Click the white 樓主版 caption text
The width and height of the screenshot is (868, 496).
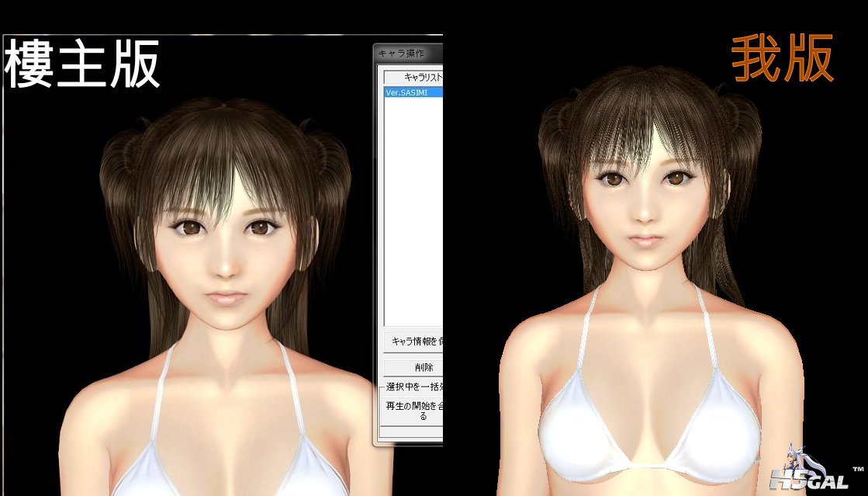point(82,65)
